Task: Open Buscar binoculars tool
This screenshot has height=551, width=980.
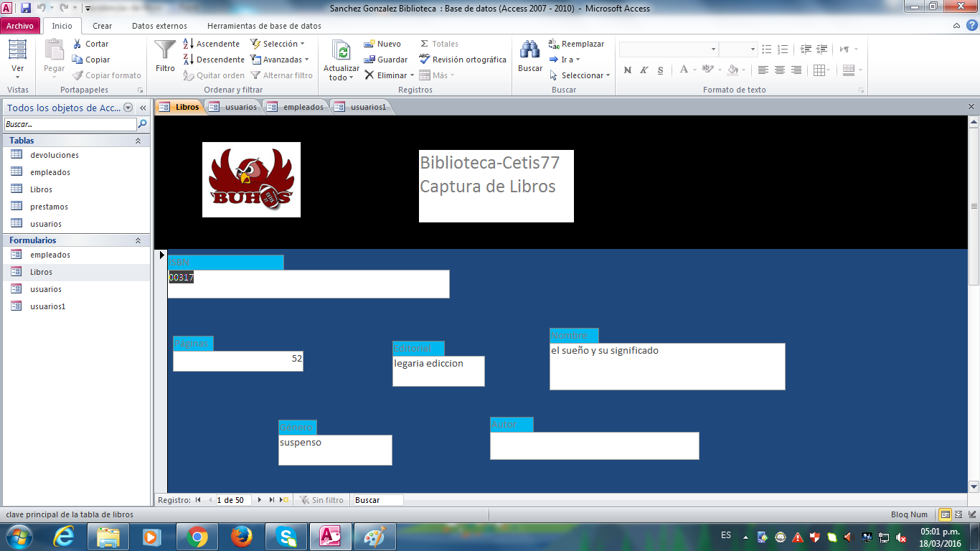Action: (x=530, y=56)
